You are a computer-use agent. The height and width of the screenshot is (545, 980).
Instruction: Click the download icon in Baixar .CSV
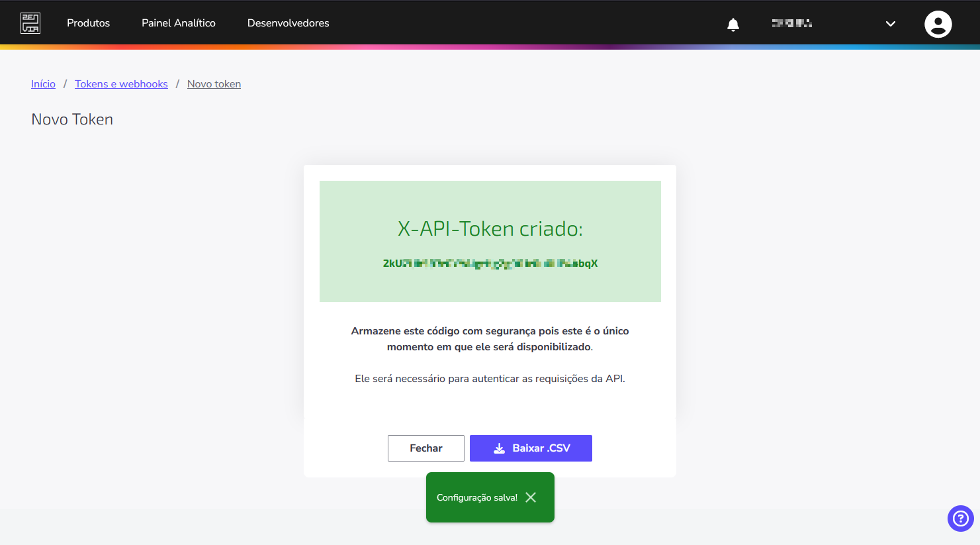(499, 448)
